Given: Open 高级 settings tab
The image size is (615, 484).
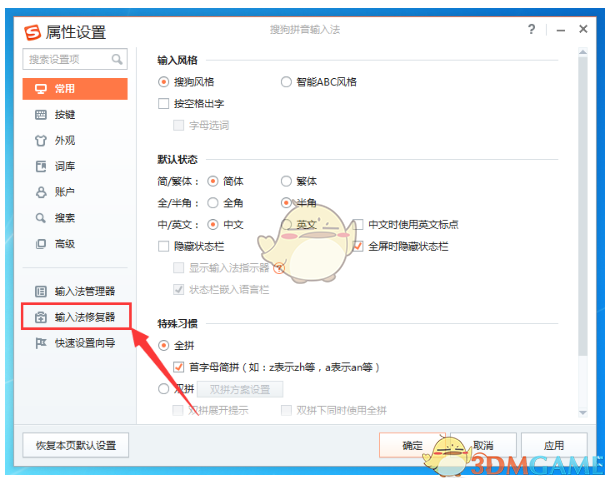Looking at the screenshot, I should [75, 244].
